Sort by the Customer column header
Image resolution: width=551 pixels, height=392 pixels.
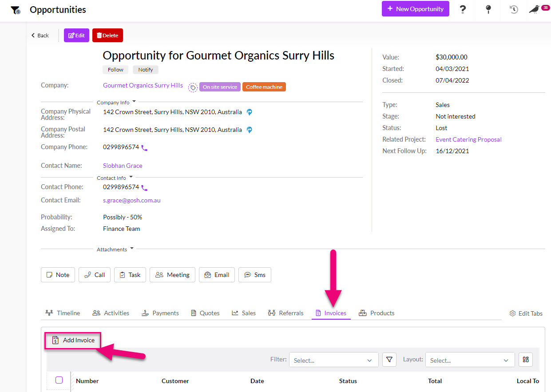pyautogui.click(x=175, y=381)
